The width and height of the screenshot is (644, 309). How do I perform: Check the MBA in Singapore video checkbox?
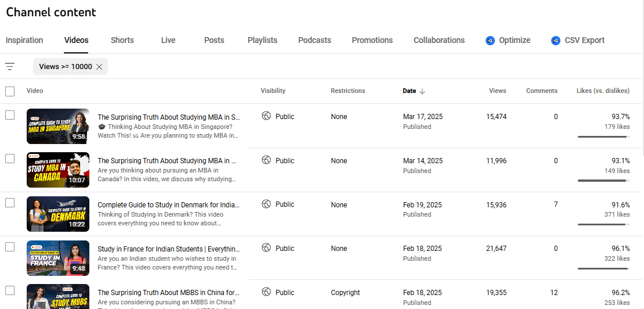10,115
